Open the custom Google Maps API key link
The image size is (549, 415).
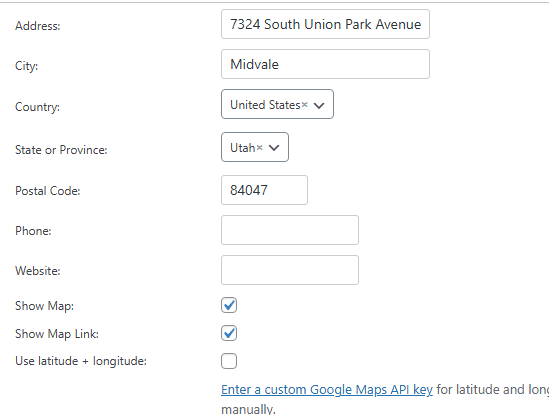[x=327, y=389]
